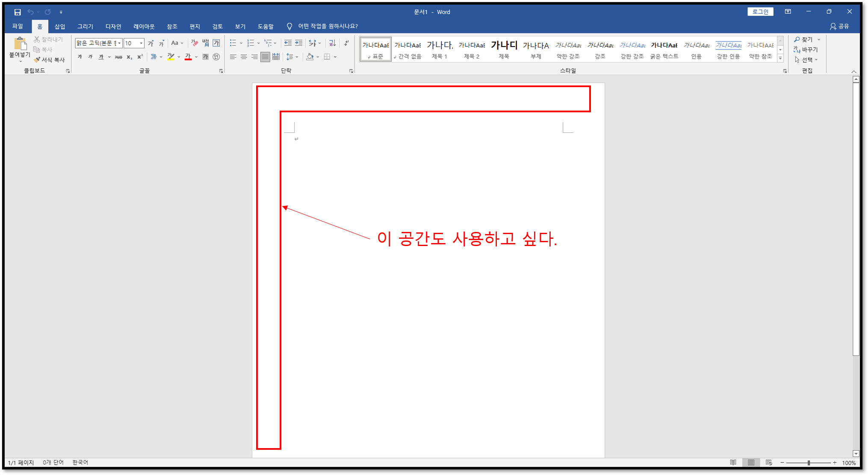
Task: Toggle show paragraph marks
Action: pyautogui.click(x=346, y=43)
